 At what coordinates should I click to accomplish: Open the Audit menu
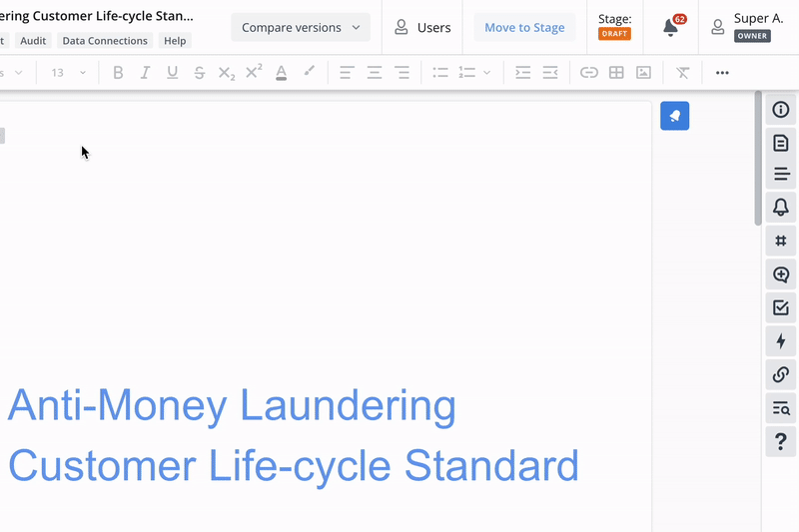[x=33, y=41]
